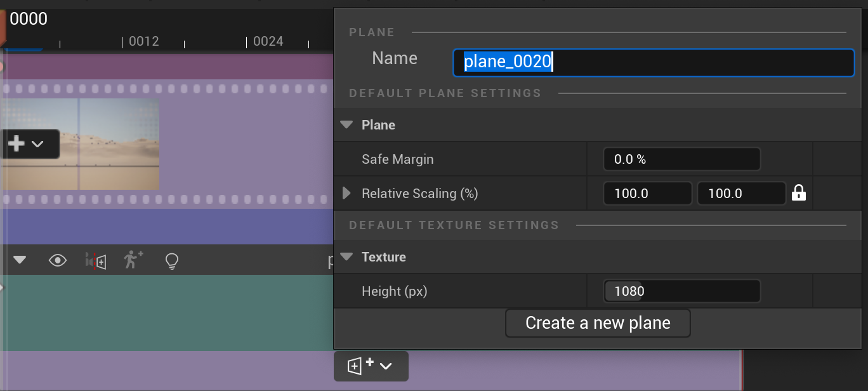Image resolution: width=868 pixels, height=391 pixels.
Task: Open the dropdown beside the plane creation button
Action: pyautogui.click(x=385, y=366)
